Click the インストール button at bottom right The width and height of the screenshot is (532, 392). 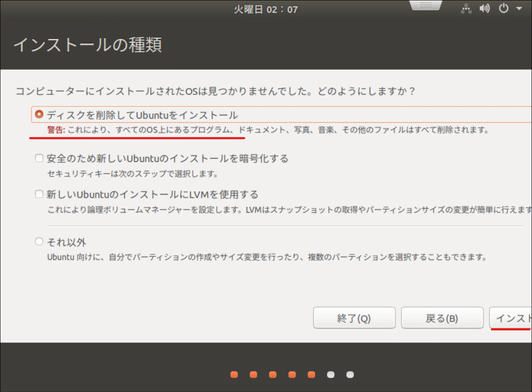click(510, 318)
